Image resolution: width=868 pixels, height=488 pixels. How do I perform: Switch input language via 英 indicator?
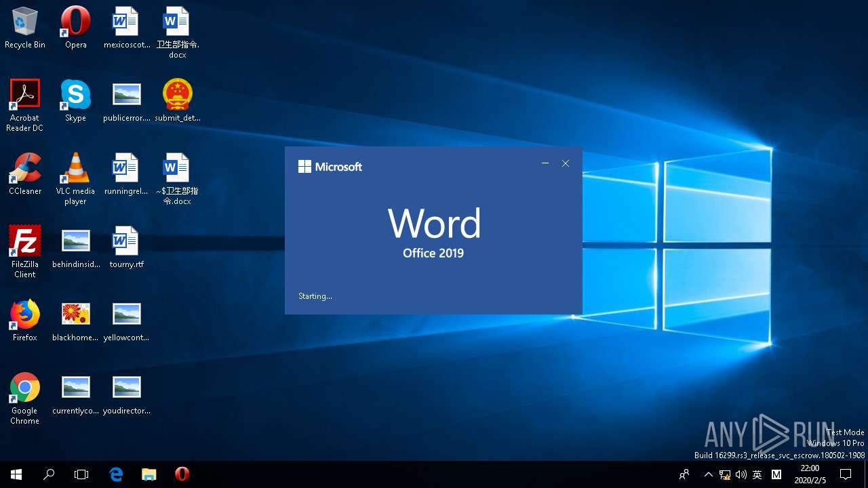pos(757,474)
